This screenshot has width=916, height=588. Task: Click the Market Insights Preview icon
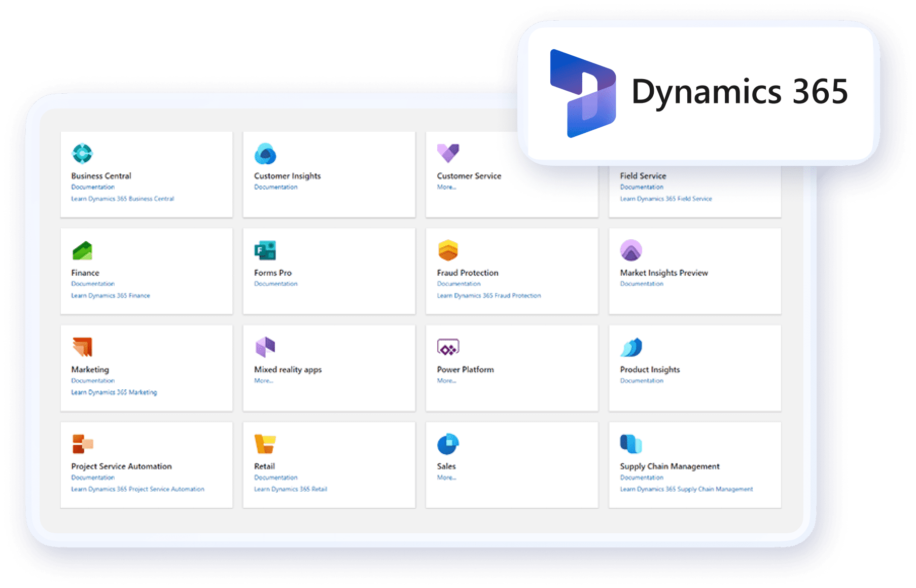(631, 250)
